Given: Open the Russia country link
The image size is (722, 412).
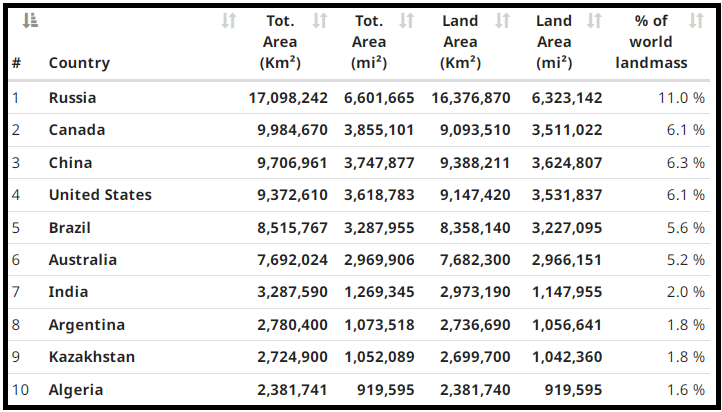Looking at the screenshot, I should pyautogui.click(x=72, y=98).
